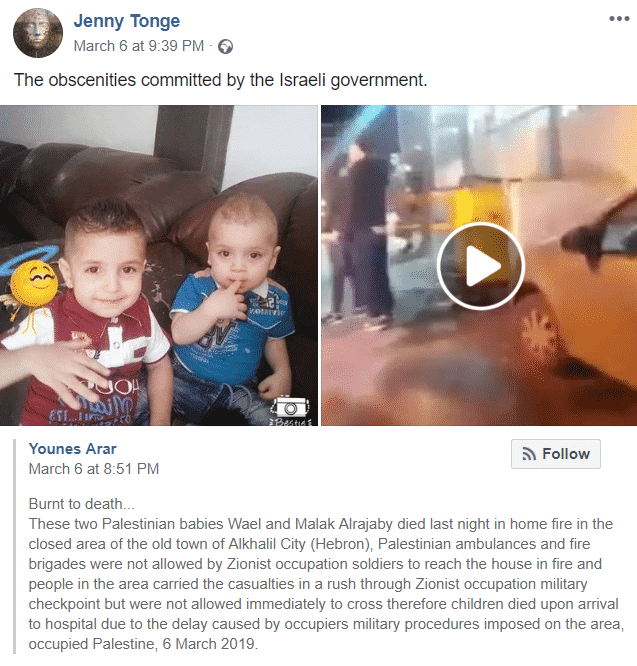Open Jenny Tonge's round profile picture
The width and height of the screenshot is (637, 666).
tap(38, 33)
